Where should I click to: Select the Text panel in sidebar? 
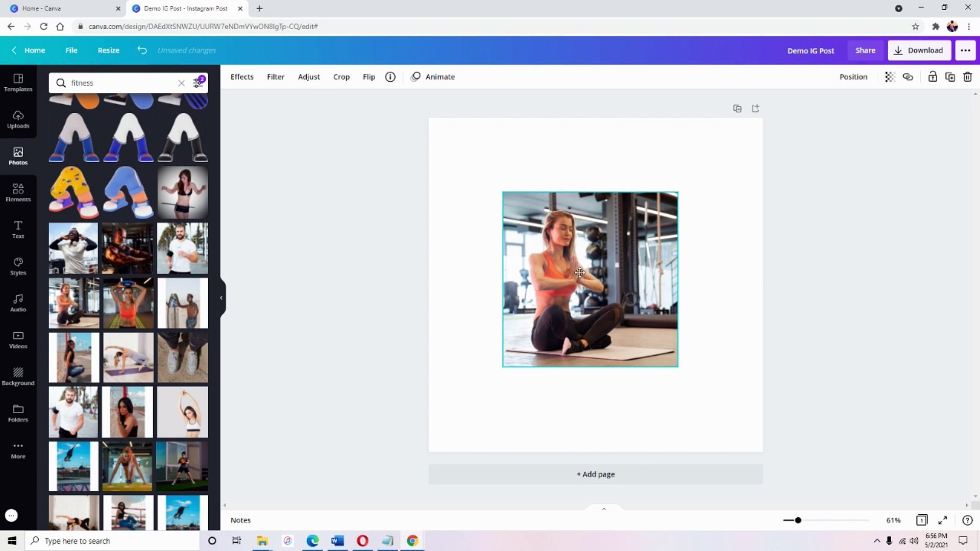coord(18,230)
